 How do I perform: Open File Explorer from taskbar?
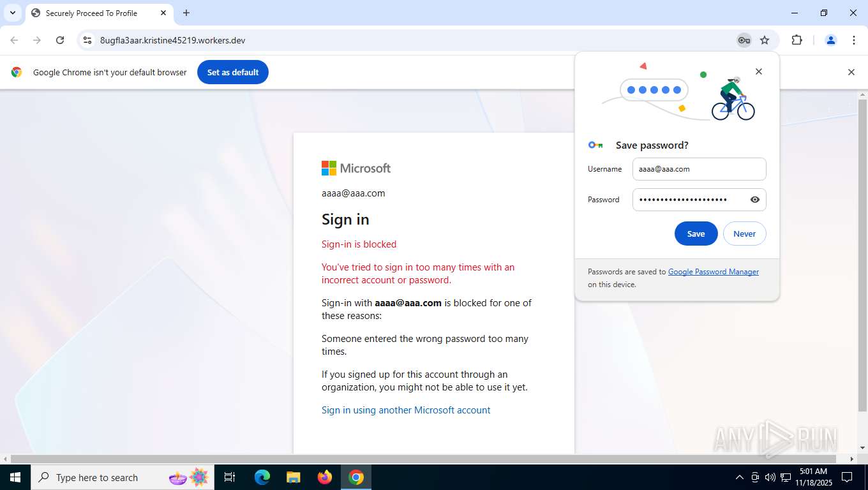[x=293, y=477]
